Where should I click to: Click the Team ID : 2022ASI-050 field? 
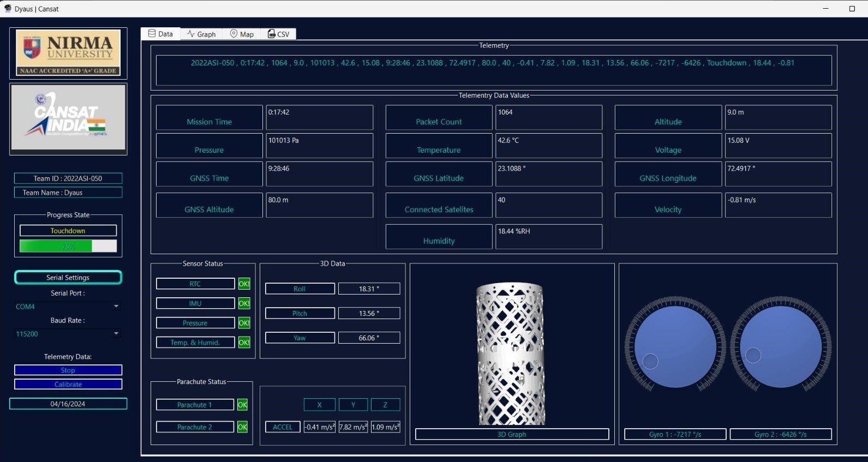68,178
